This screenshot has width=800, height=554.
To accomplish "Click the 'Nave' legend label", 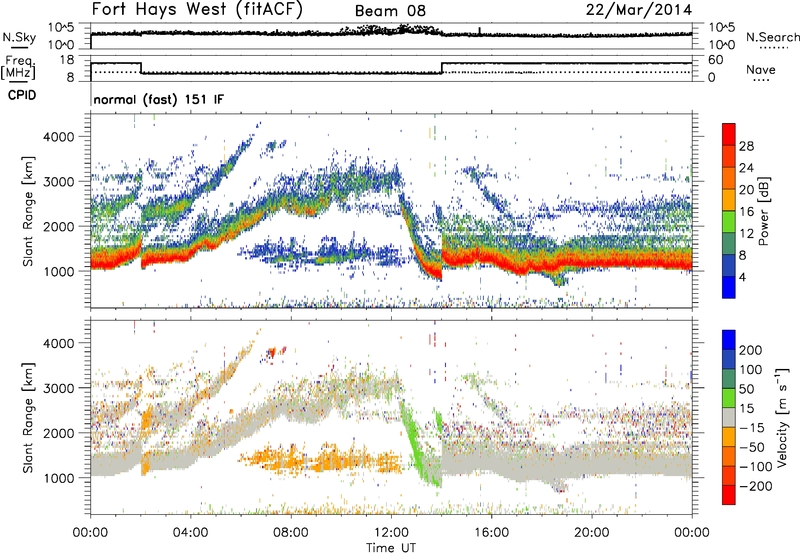I will [761, 69].
